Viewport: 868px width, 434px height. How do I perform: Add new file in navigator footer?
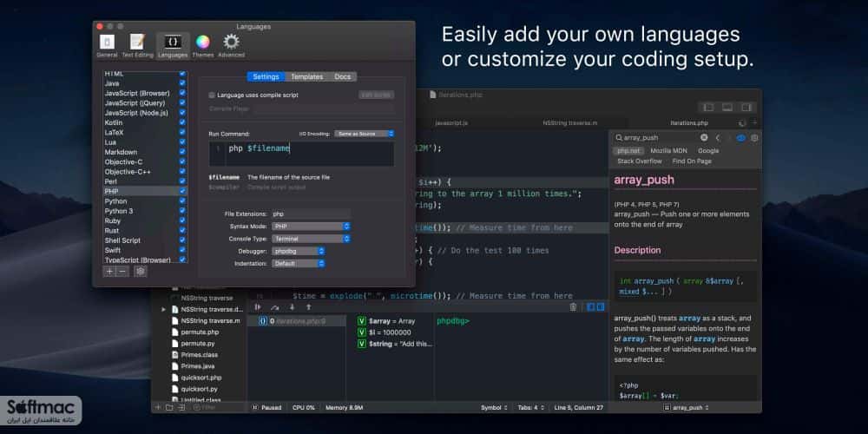tap(158, 407)
